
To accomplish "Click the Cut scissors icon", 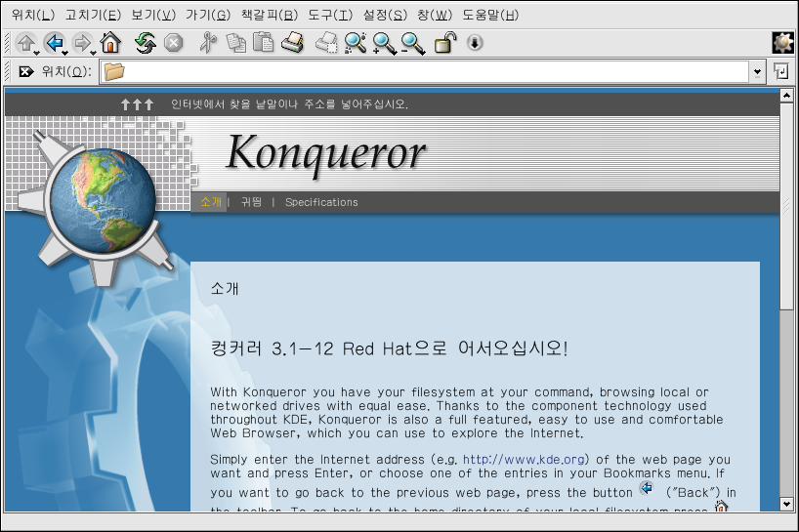I will click(207, 42).
